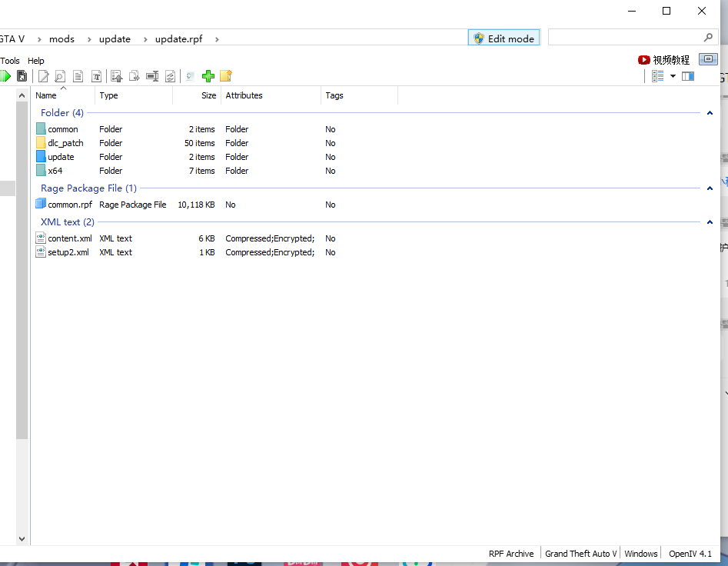
Task: Click the update blue folder icon
Action: 41,156
